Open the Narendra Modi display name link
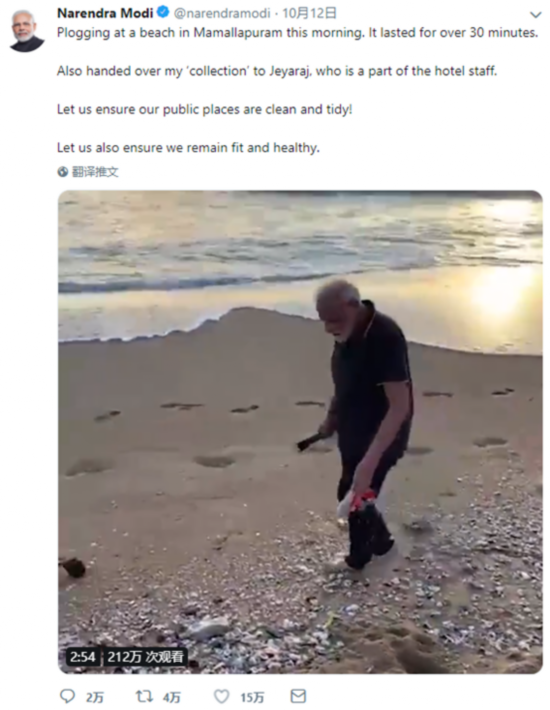550x710 pixels. [105, 13]
